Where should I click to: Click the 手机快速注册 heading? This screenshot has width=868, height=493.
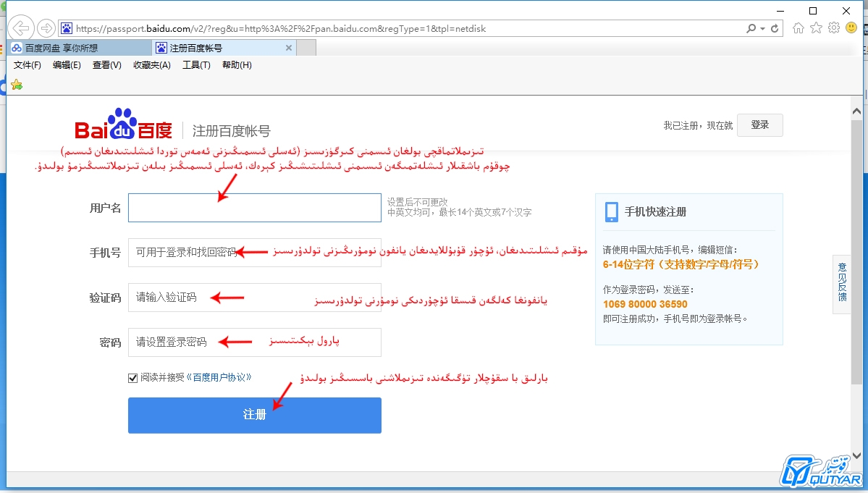click(655, 212)
